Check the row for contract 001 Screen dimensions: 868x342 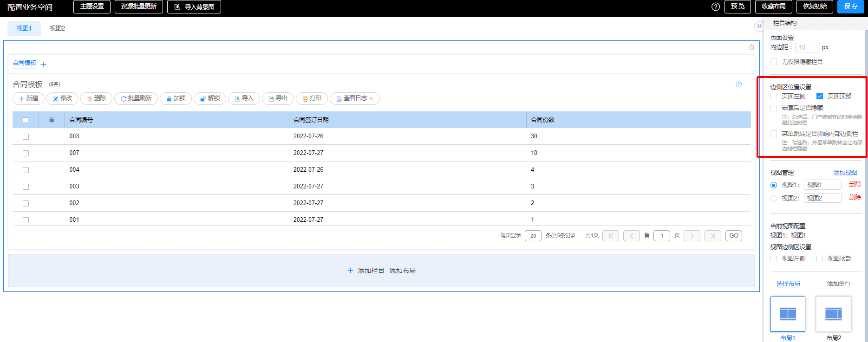click(x=26, y=220)
